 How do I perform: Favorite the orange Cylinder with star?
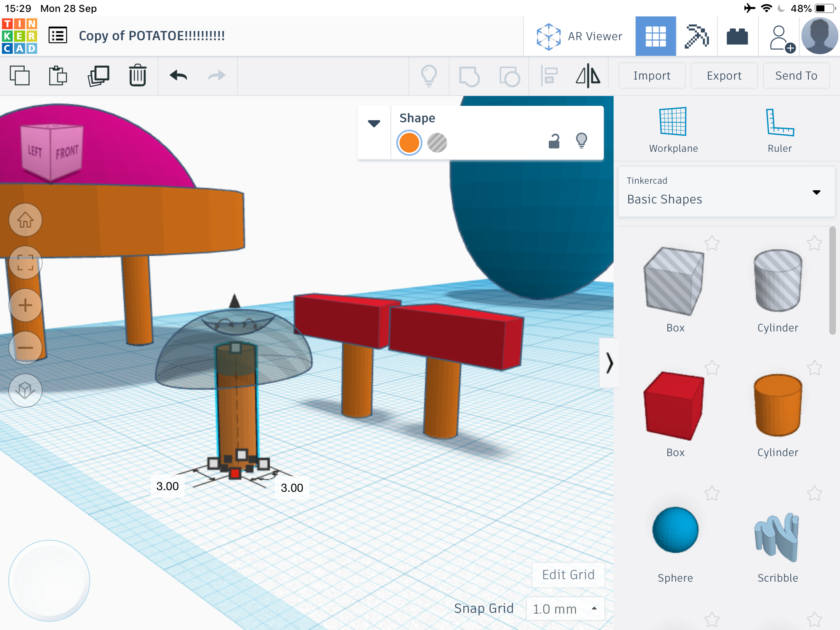pos(815,367)
